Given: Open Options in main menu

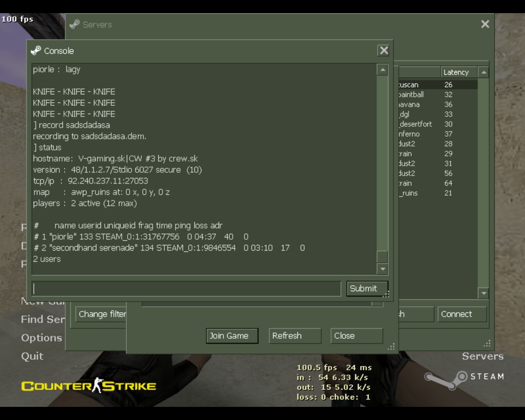Looking at the screenshot, I should click(x=41, y=338).
